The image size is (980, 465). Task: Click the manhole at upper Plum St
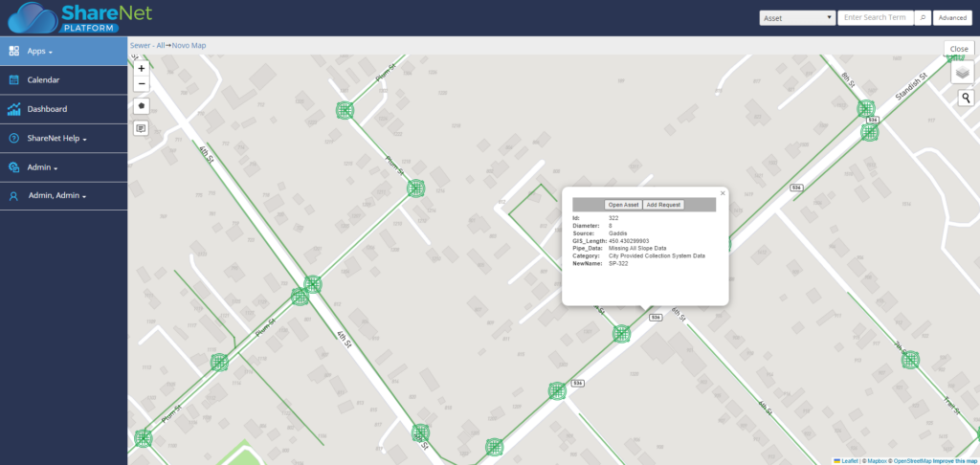[345, 110]
